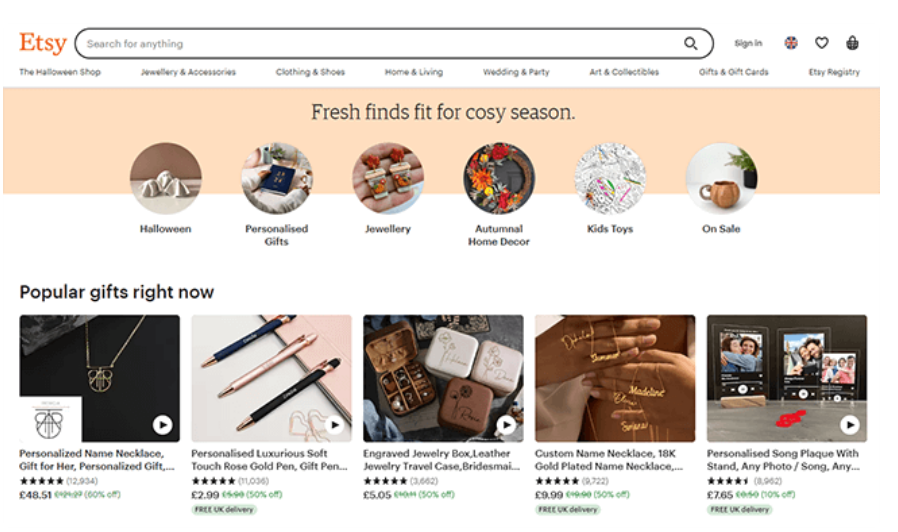Screen dimensions: 898x532
Task: Open Home & Living category menu
Action: tap(413, 72)
